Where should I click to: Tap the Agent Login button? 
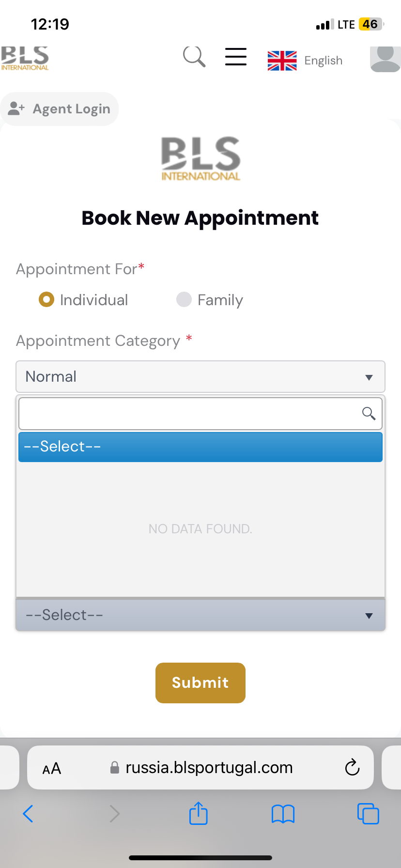tap(59, 109)
